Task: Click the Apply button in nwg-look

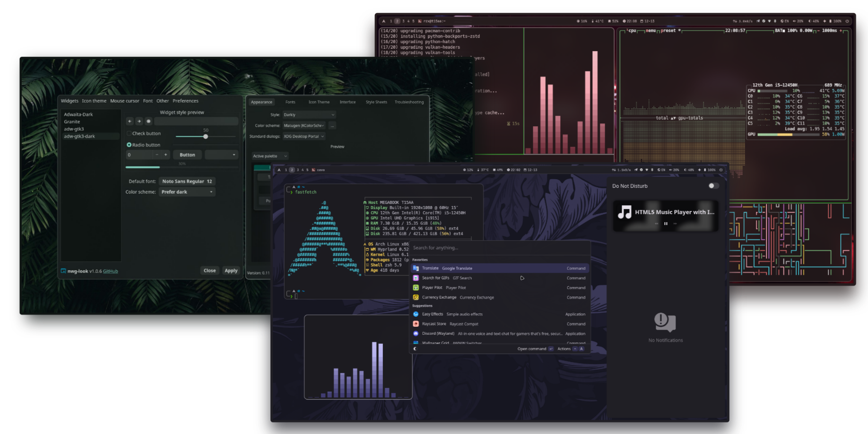Action: (231, 270)
